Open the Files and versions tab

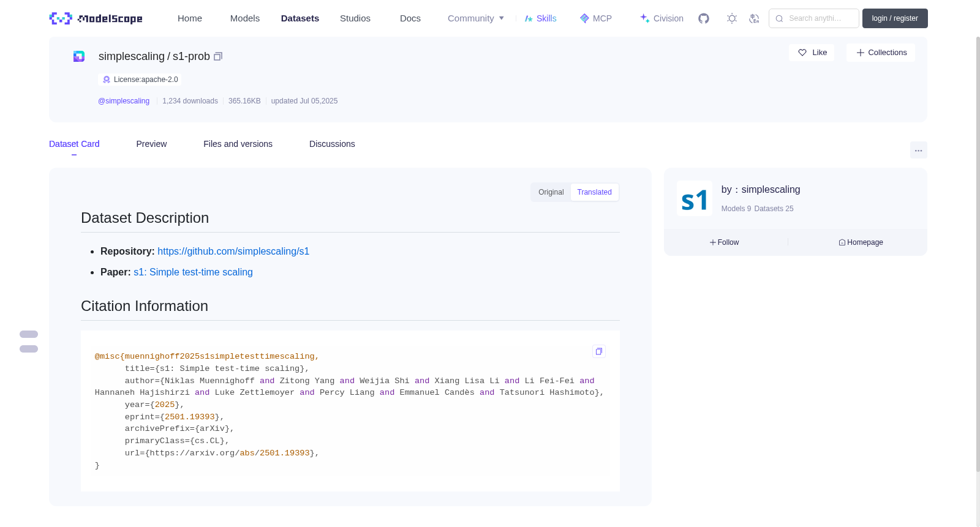238,144
